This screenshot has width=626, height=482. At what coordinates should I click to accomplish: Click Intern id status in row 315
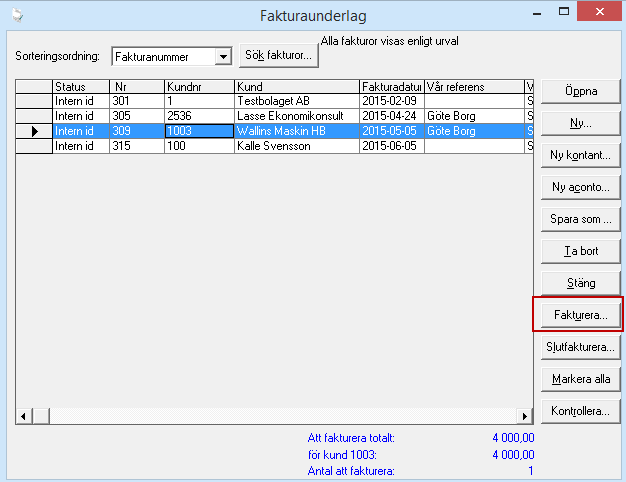pos(81,146)
